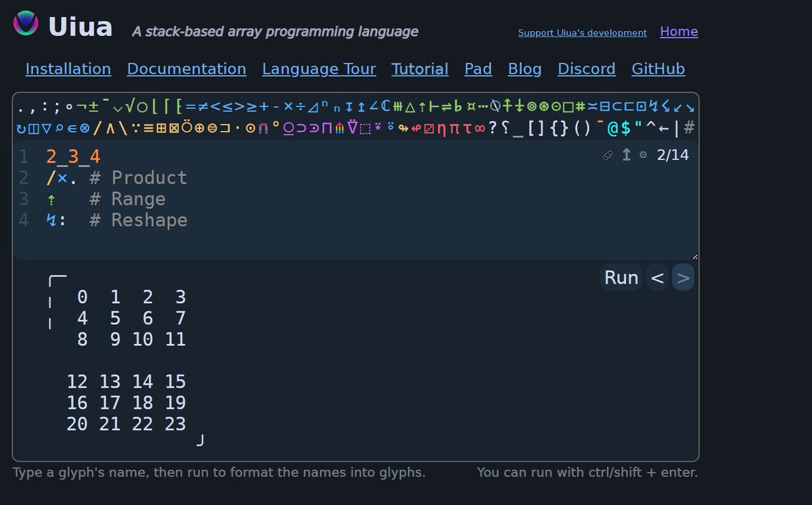Image resolution: width=812 pixels, height=505 pixels.
Task: Insert the sign ± glyph
Action: [x=93, y=106]
